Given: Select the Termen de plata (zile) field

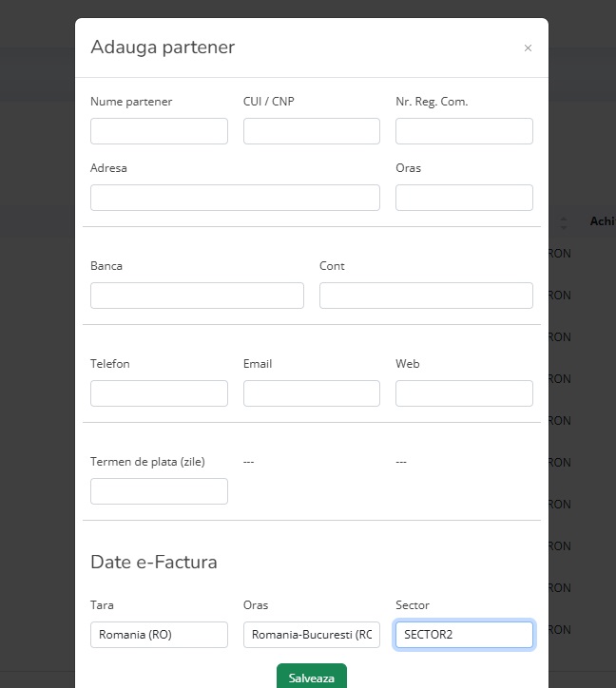Looking at the screenshot, I should 159,491.
